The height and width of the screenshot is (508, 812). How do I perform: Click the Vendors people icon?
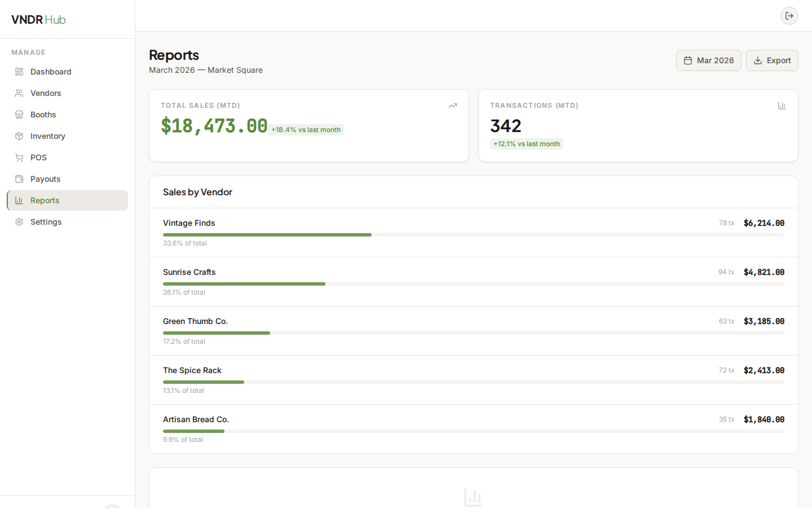tap(19, 93)
